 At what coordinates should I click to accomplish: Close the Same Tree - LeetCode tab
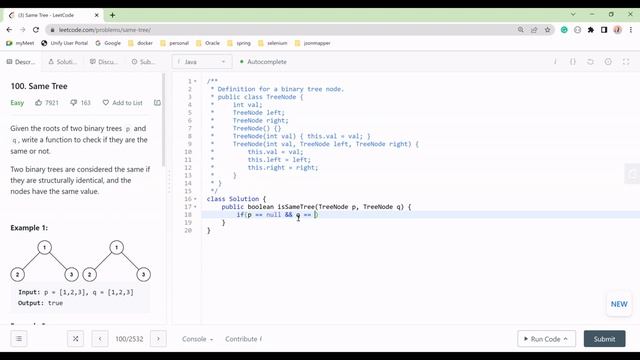tap(97, 15)
